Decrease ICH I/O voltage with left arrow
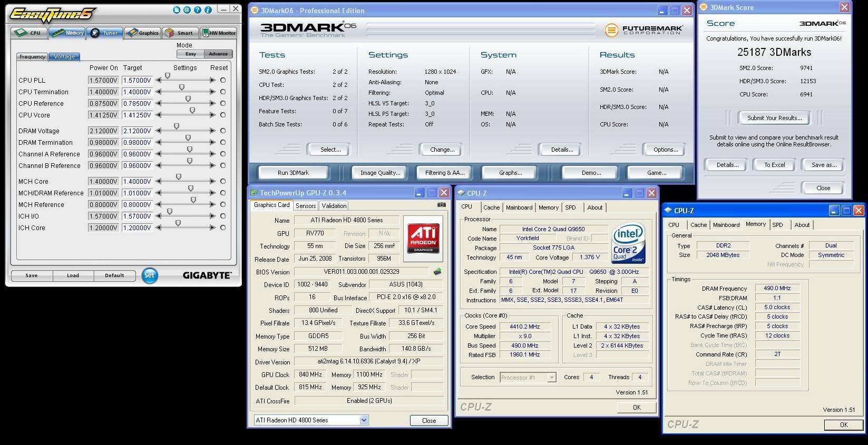The width and height of the screenshot is (868, 445). point(158,216)
